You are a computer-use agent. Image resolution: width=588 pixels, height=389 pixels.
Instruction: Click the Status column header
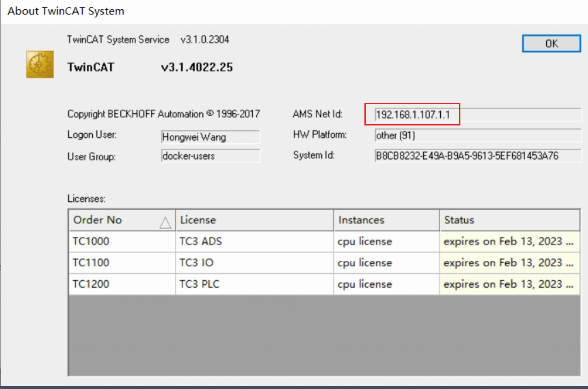pos(510,220)
